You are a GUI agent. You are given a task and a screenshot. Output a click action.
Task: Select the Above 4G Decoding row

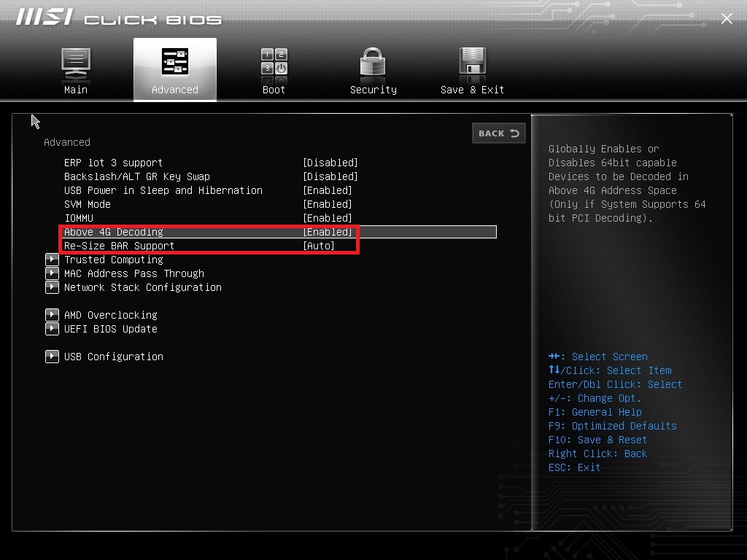click(114, 232)
